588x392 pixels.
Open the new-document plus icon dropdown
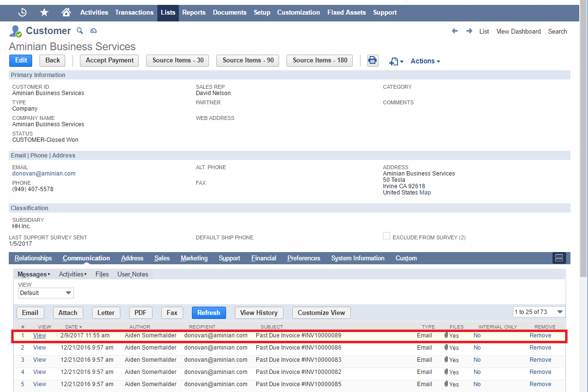click(x=396, y=61)
